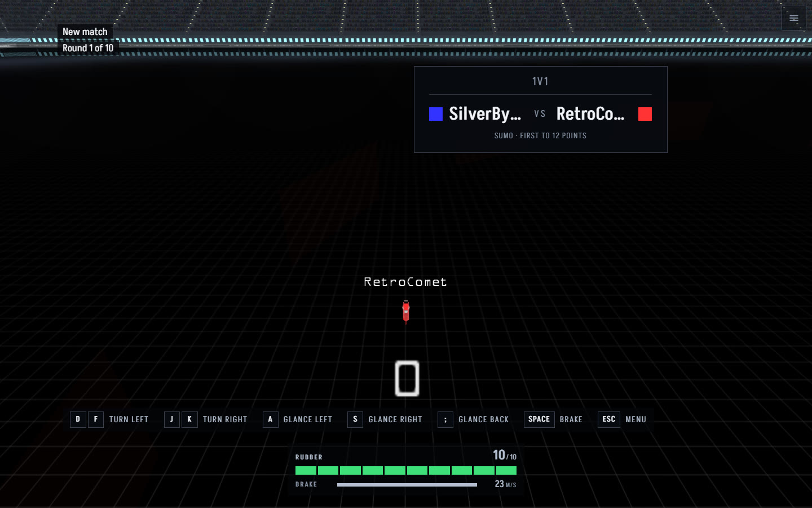
Task: Click the J key turn-right button
Action: point(172,419)
